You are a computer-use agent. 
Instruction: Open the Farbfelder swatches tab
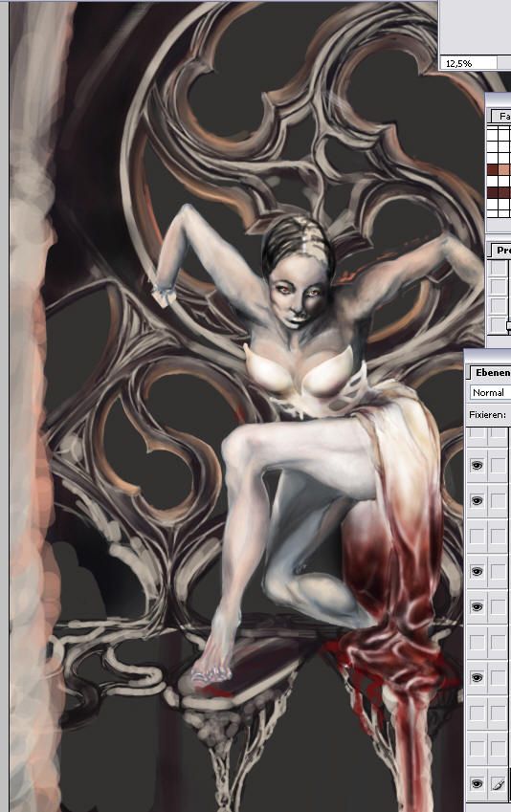pos(500,116)
